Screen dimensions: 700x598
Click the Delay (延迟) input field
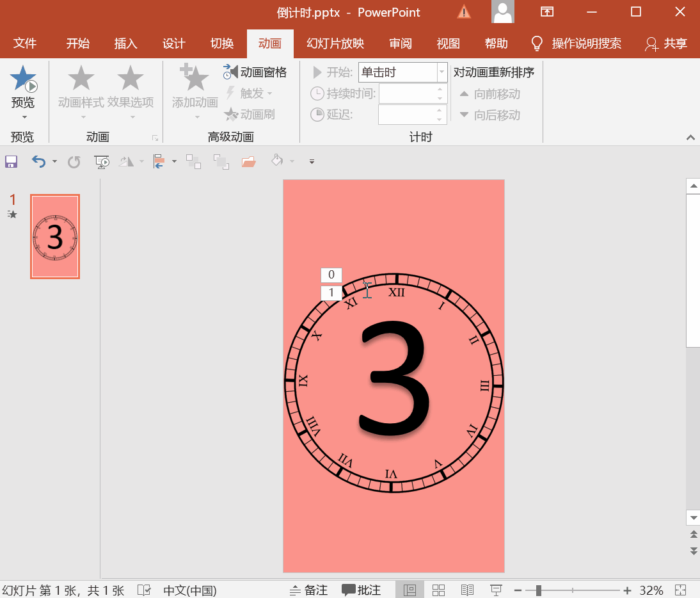(413, 115)
